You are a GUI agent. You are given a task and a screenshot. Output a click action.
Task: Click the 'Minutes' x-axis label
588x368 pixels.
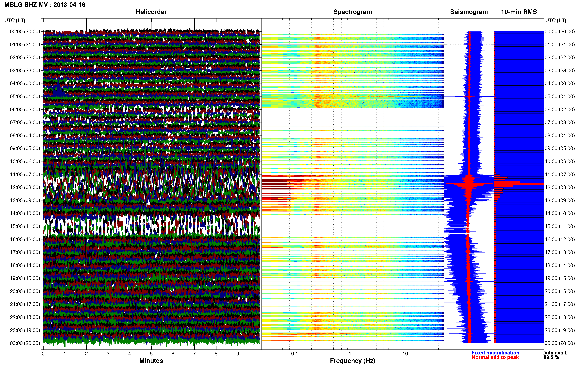click(x=151, y=361)
